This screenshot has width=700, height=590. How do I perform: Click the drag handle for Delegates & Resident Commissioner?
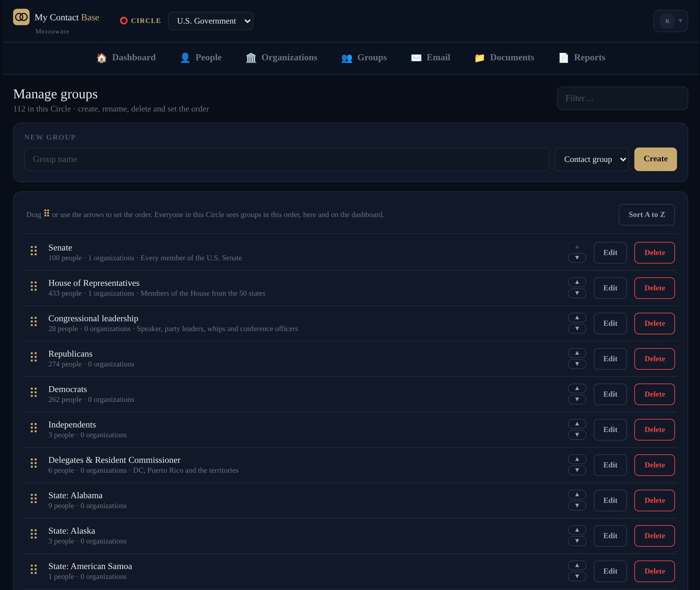(33, 464)
